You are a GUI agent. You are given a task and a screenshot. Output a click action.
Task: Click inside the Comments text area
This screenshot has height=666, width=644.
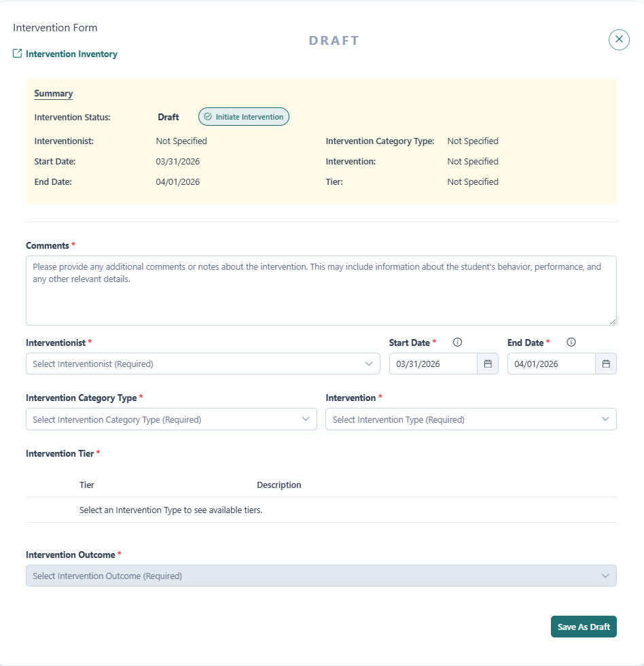point(321,289)
